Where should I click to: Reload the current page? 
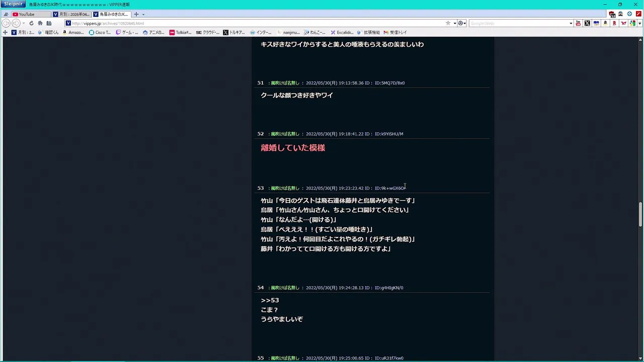31,23
